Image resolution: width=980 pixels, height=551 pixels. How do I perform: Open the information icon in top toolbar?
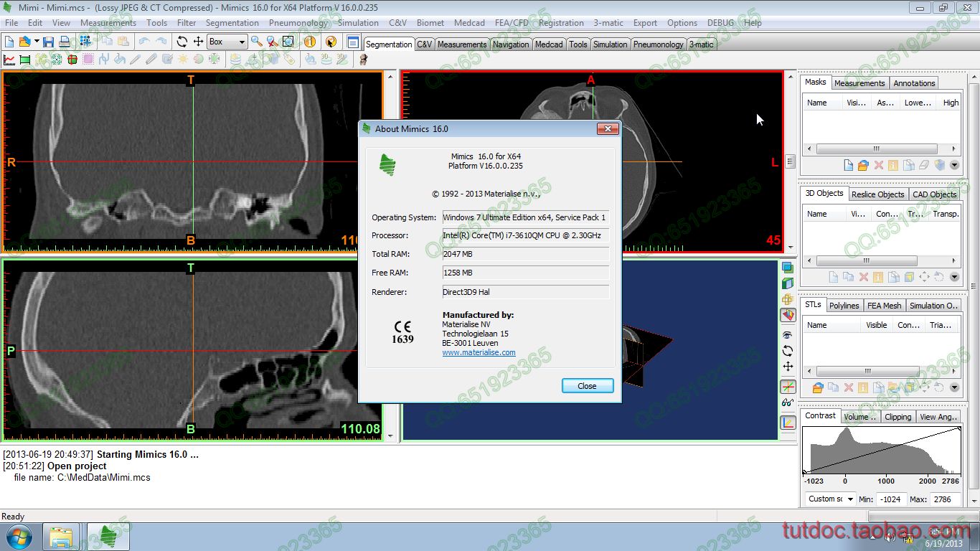(310, 42)
